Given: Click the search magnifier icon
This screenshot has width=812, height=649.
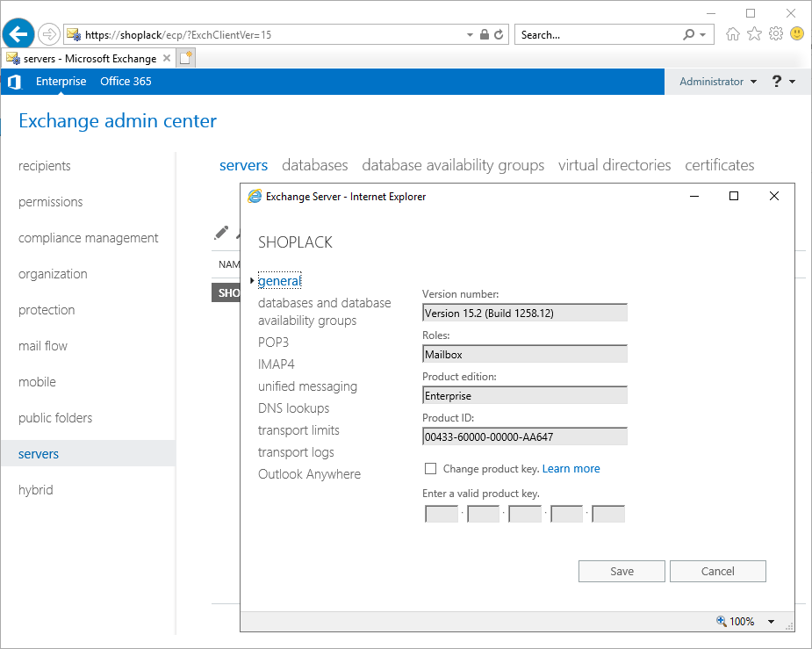Looking at the screenshot, I should point(688,35).
